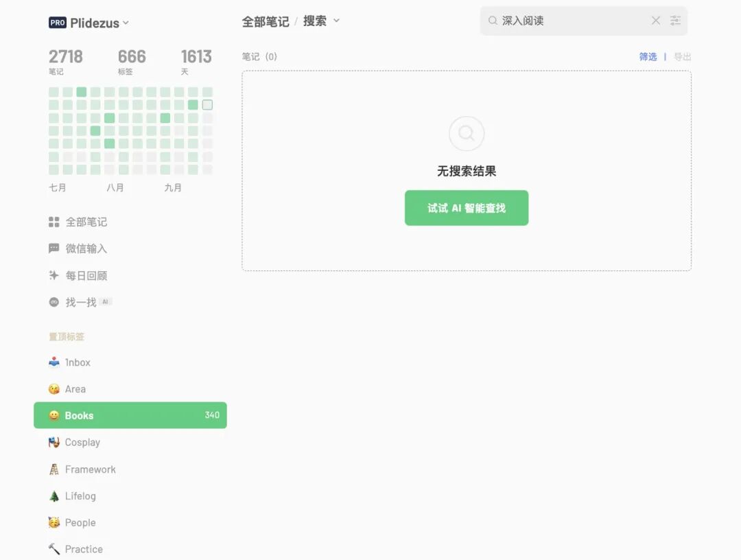Click the 2718 笔记 count stat
Viewport: 741px width, 560px height.
pos(66,62)
